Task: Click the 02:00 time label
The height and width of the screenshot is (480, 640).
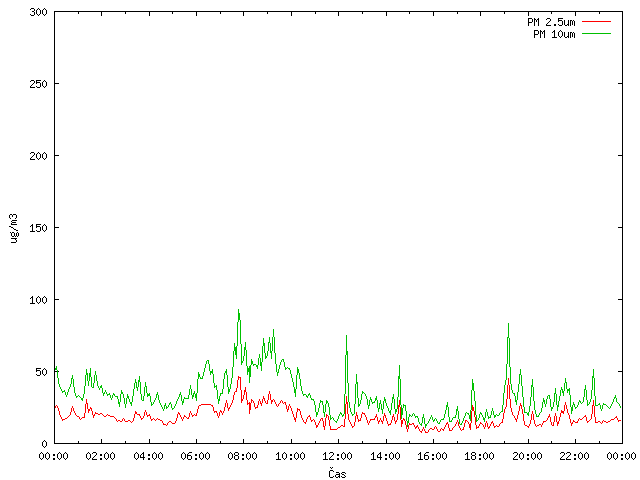Action: coord(100,456)
